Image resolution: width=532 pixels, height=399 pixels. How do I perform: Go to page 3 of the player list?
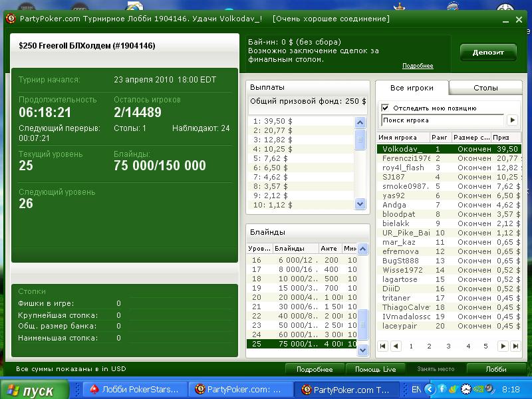pos(448,346)
